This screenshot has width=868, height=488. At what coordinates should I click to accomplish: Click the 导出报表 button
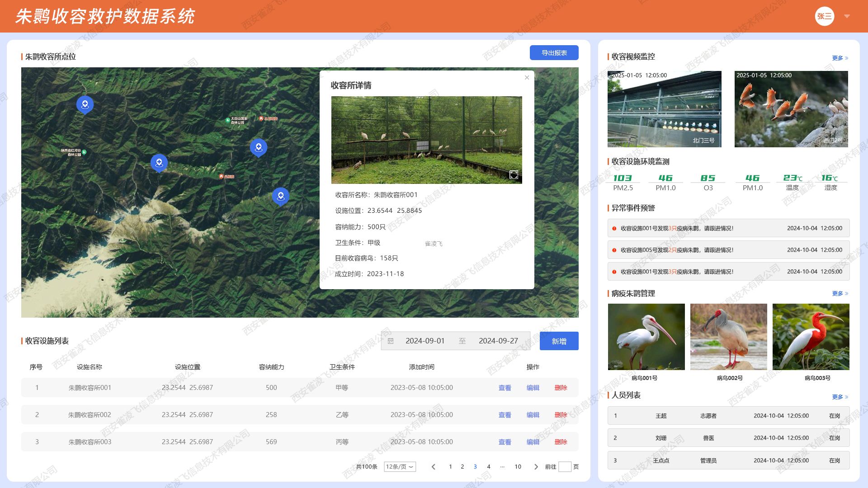pyautogui.click(x=554, y=53)
